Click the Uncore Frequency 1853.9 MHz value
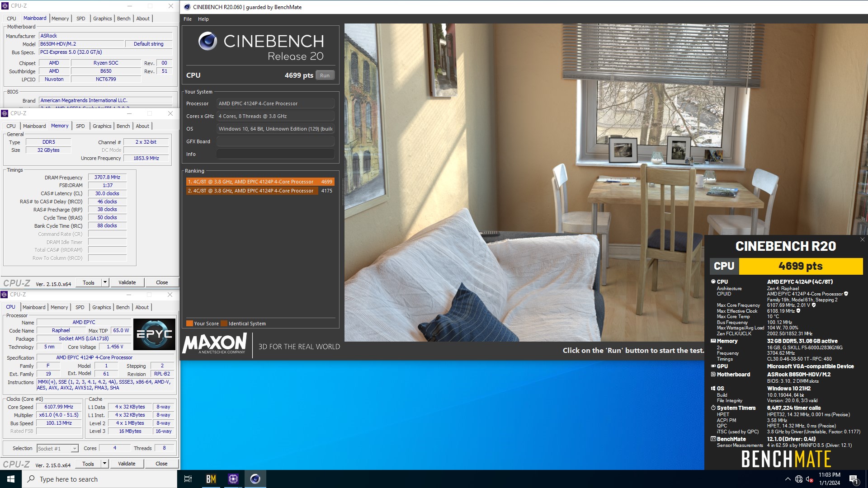 [x=146, y=158]
